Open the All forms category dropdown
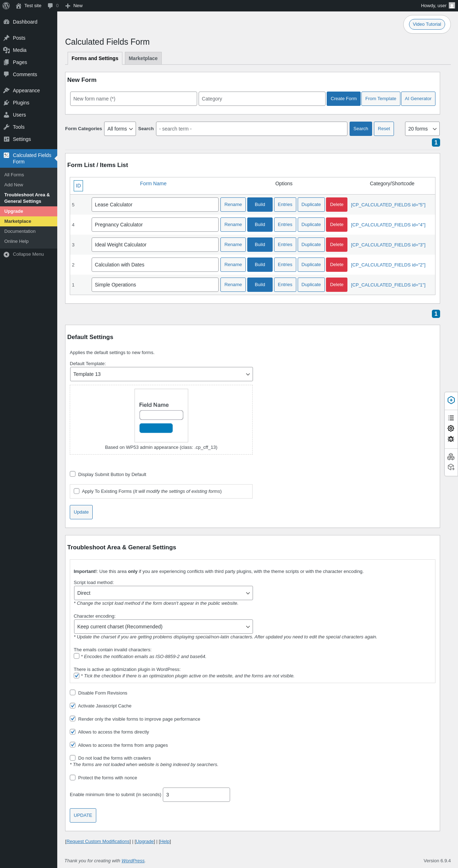This screenshot has height=868, width=458. click(120, 129)
